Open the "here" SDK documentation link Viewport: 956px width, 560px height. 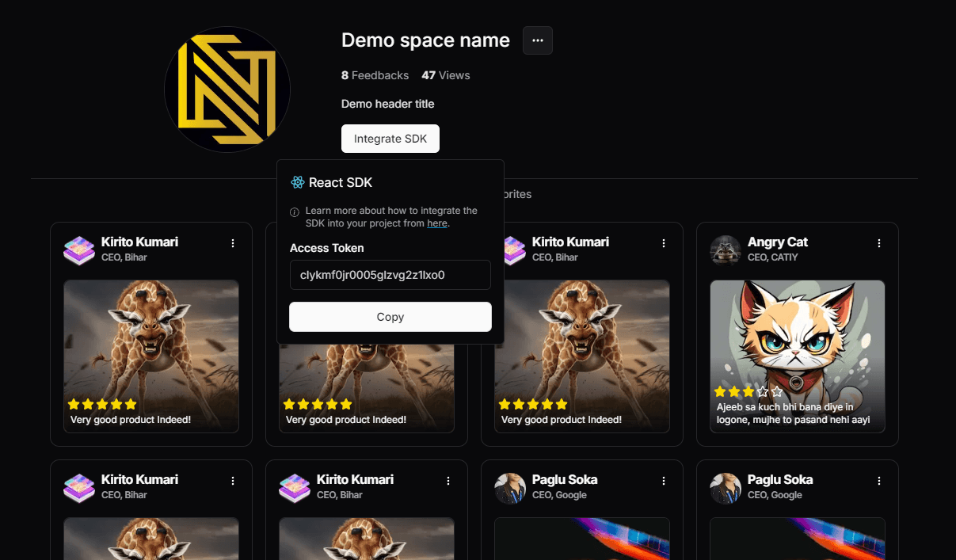437,223
